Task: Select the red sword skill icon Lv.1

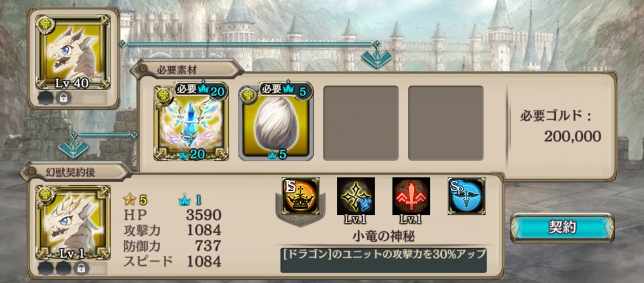Action: pos(411,196)
